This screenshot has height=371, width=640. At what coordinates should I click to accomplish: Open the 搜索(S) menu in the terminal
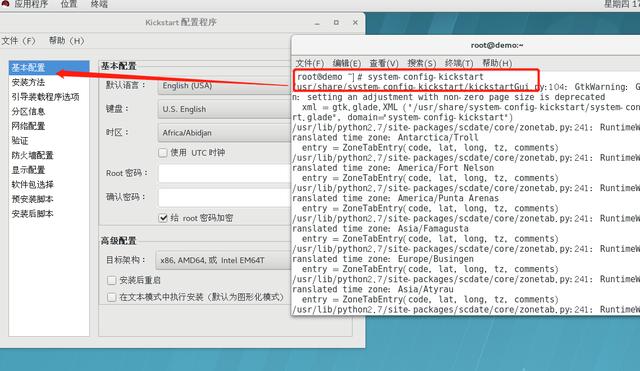click(422, 63)
